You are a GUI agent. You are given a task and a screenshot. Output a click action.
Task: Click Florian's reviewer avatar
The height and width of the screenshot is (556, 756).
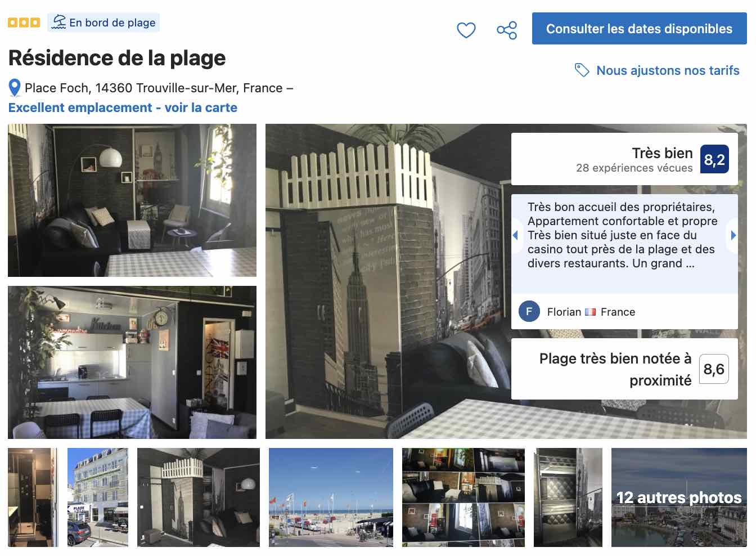[x=529, y=311]
